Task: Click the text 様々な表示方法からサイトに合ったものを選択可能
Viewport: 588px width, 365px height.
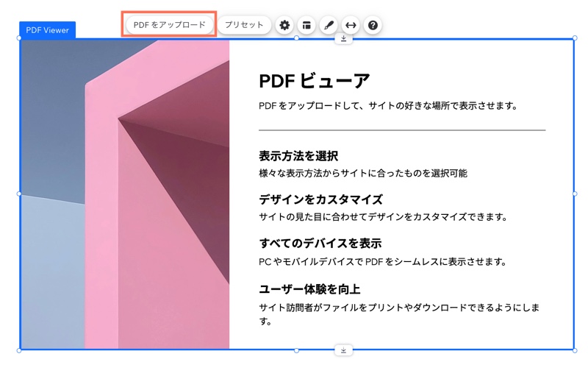Action: [x=363, y=173]
